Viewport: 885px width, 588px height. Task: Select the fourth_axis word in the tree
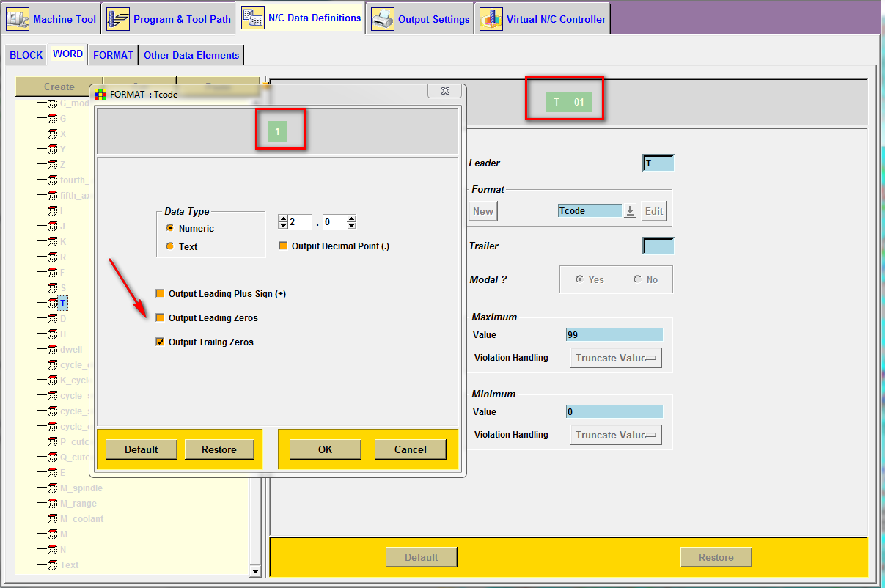click(x=74, y=180)
